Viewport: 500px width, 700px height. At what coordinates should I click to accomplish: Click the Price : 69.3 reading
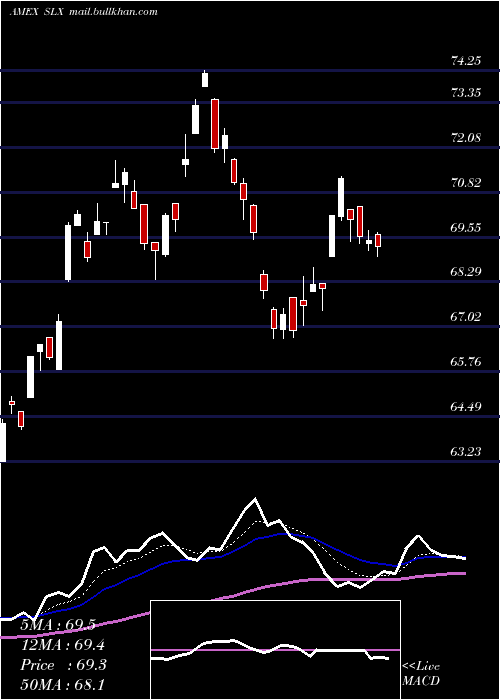pyautogui.click(x=63, y=665)
